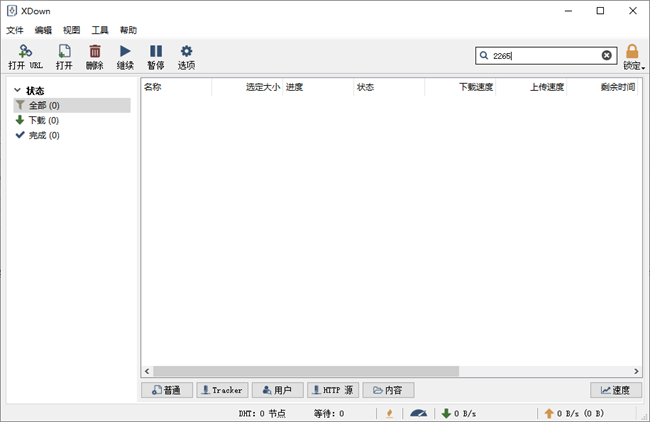Open the Lock button dropdown arrow
The image size is (650, 422).
tap(643, 68)
